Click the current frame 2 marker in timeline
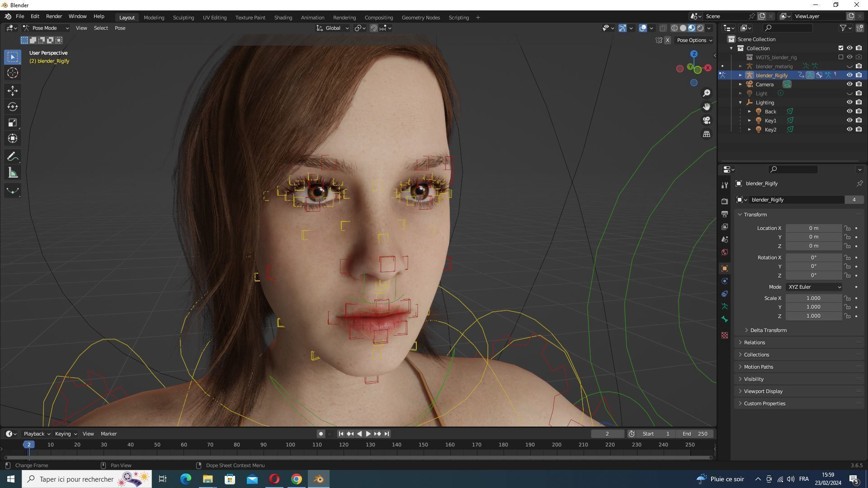Viewport: 868px width, 488px height. [29, 445]
